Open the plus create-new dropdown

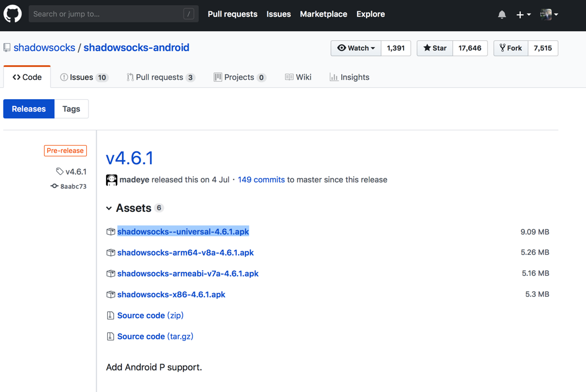tap(523, 15)
